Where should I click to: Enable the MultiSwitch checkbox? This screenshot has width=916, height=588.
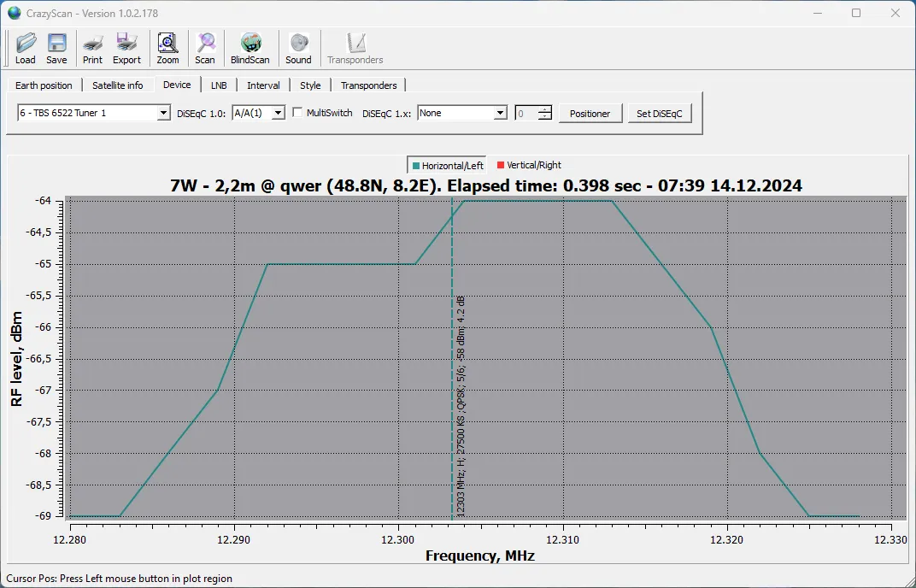[297, 113]
